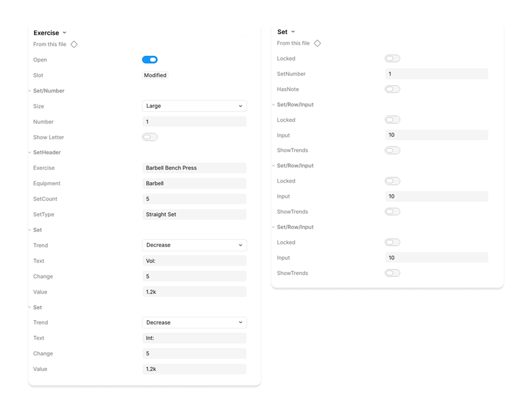Screen dimensions: 532x407
Task: Collapse the Set section containing Vol: text
Action: (x=30, y=230)
